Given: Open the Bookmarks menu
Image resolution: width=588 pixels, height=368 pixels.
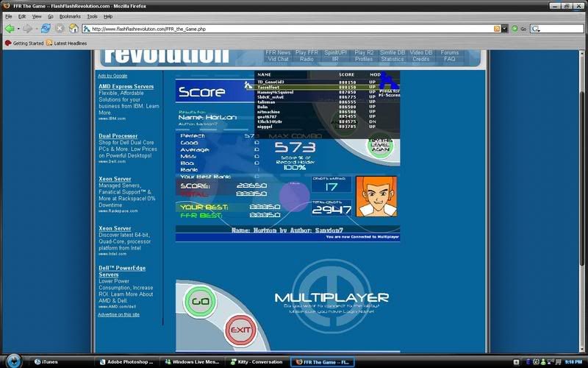Looking at the screenshot, I should 70,15.
